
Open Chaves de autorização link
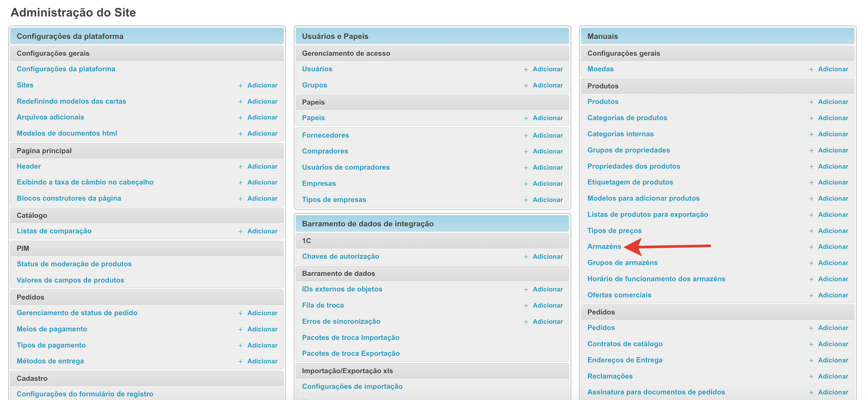tap(340, 256)
